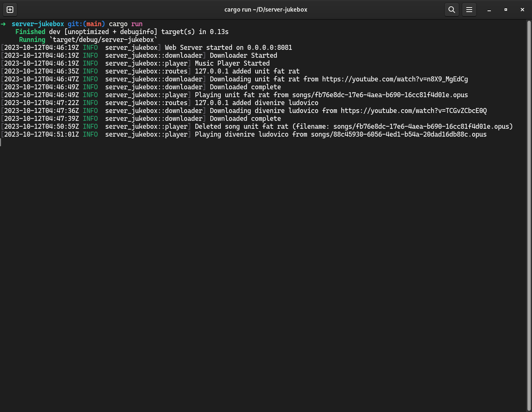Viewport: 532px width, 412px height.
Task: Minimize the terminal window
Action: tap(489, 10)
